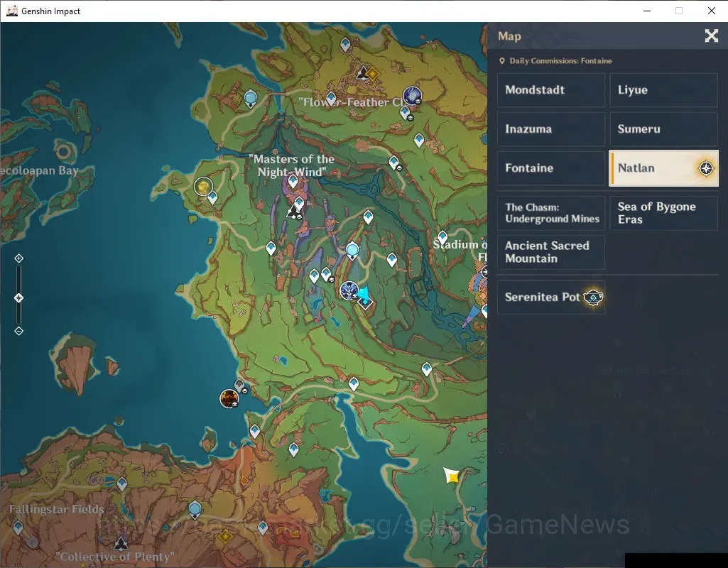Screen dimensions: 728x568
Task: Select greyed-out waypoint above the fiery boss
Action: [x=239, y=385]
